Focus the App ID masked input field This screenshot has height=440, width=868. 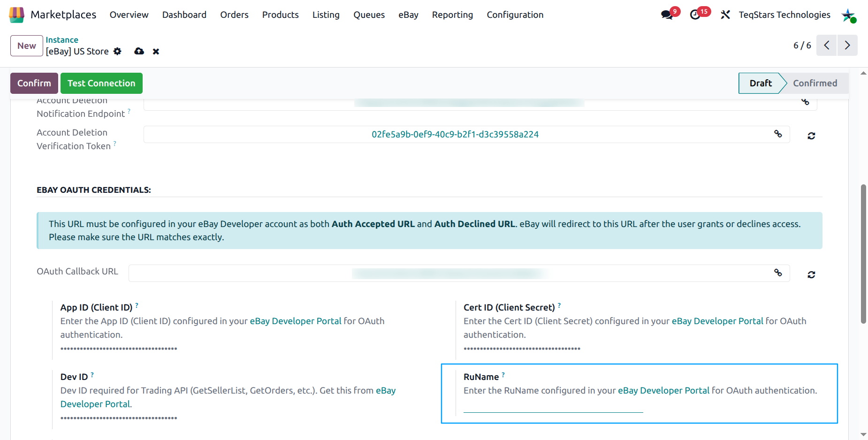pos(119,348)
